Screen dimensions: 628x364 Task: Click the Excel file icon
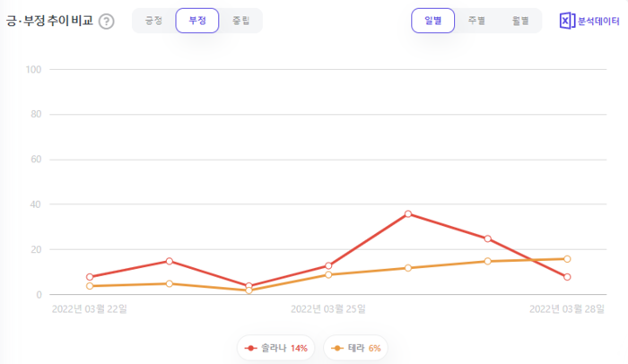(567, 21)
